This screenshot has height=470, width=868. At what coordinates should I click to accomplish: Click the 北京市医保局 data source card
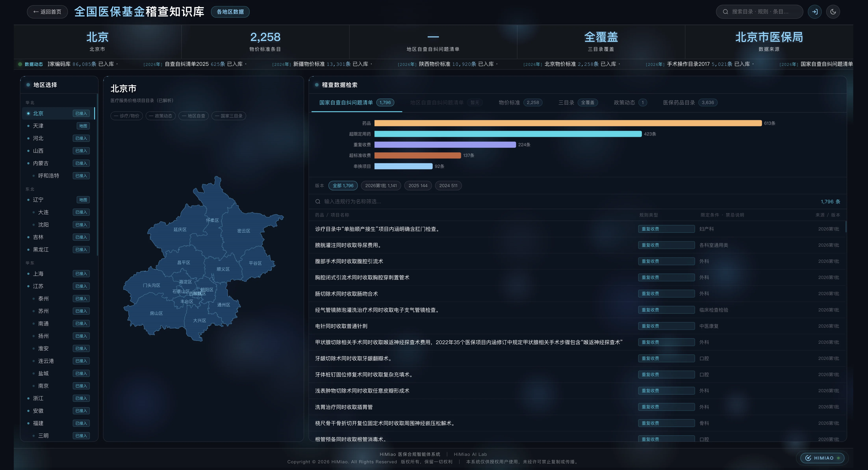point(769,42)
